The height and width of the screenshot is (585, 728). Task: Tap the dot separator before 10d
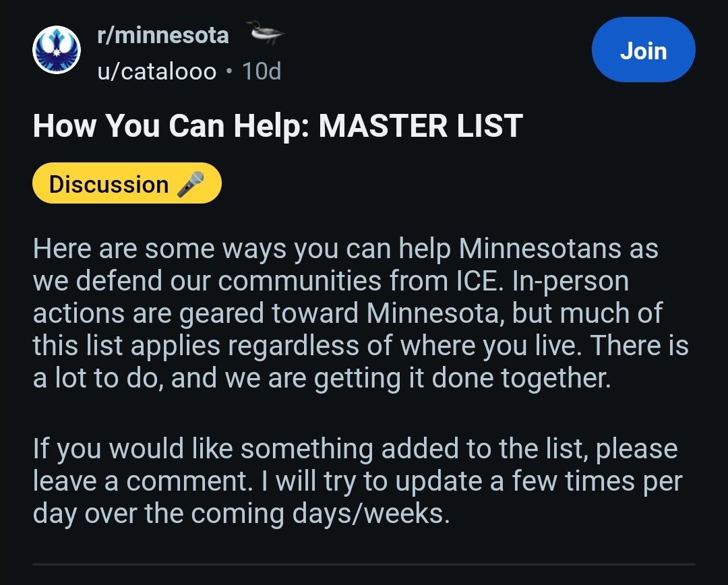click(229, 71)
